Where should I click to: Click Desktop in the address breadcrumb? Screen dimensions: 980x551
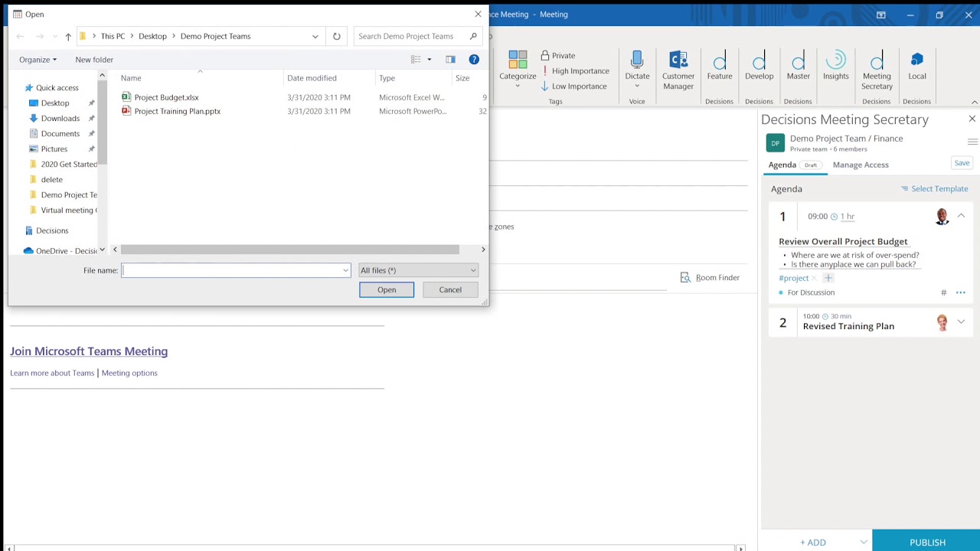coord(152,36)
